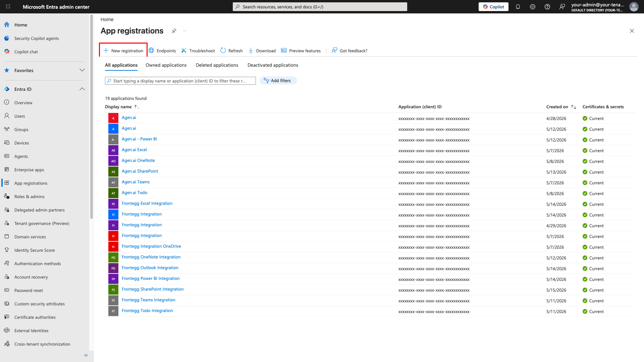This screenshot has height=362, width=644.
Task: Close the App registrations blade
Action: tap(632, 31)
